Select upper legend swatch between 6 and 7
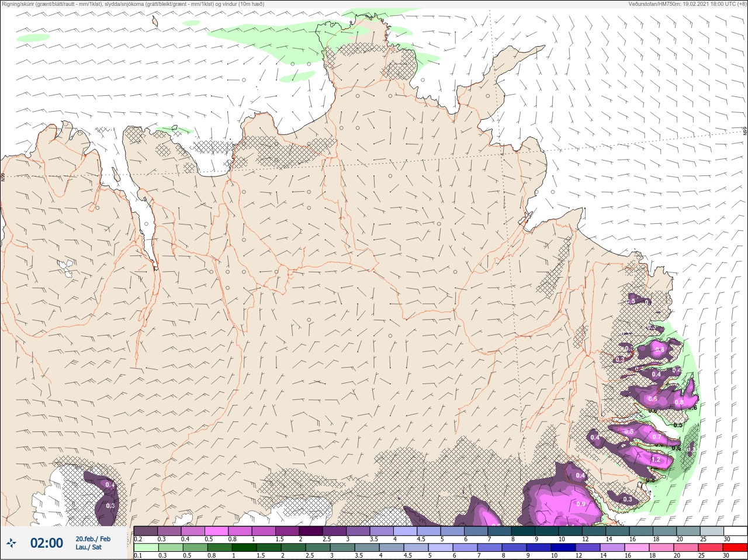 (x=476, y=531)
